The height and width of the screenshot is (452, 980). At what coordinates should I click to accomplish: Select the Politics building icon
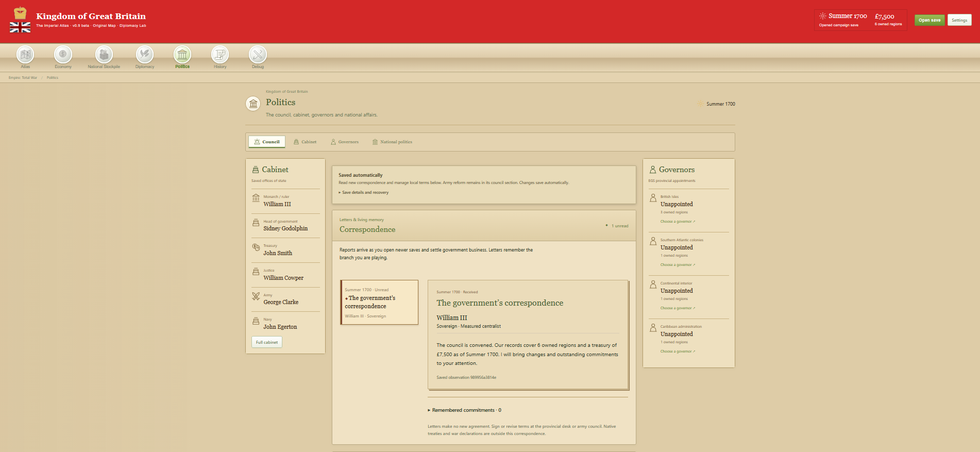click(182, 55)
